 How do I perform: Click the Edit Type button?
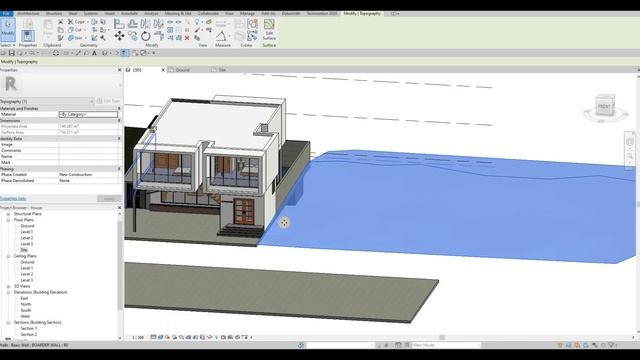point(109,101)
